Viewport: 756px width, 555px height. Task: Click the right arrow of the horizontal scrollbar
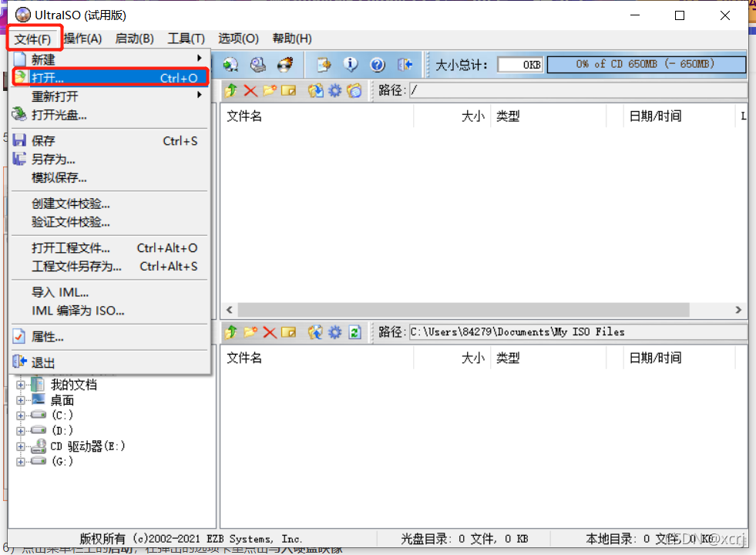click(738, 310)
